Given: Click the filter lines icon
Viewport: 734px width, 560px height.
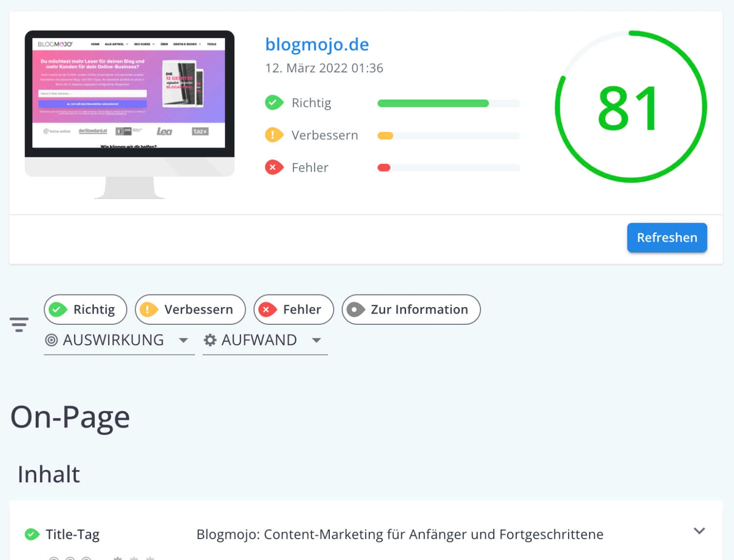Looking at the screenshot, I should click(19, 325).
